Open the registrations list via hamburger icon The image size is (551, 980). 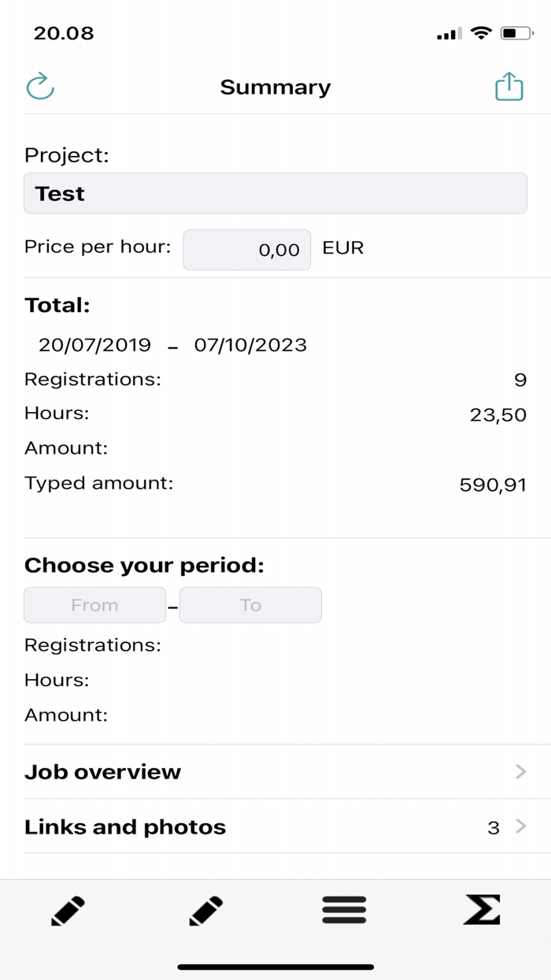click(344, 910)
